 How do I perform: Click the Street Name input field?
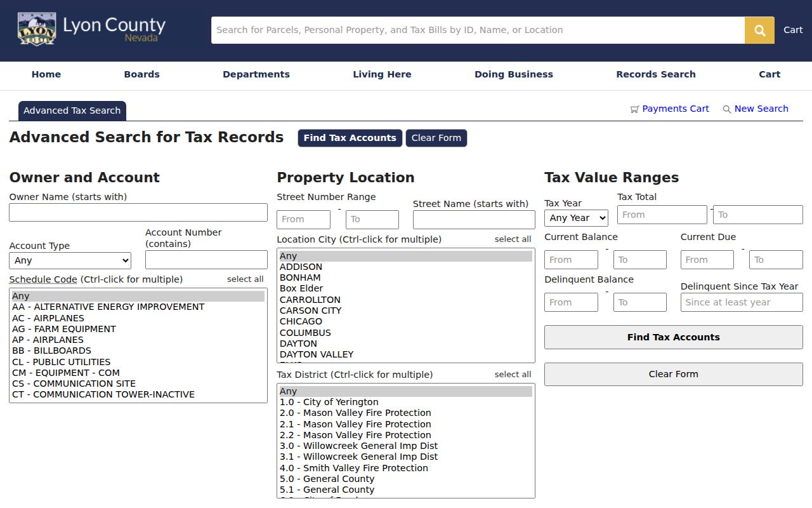click(x=474, y=220)
